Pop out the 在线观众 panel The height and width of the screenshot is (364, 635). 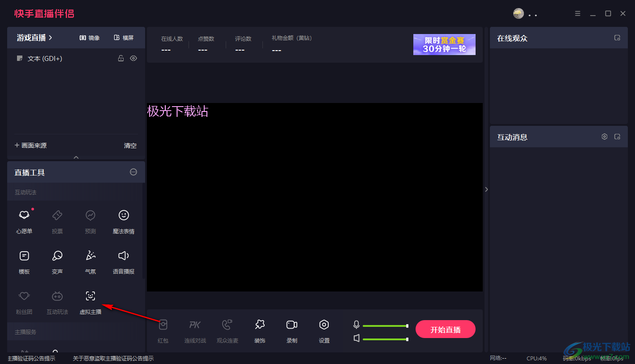(617, 38)
